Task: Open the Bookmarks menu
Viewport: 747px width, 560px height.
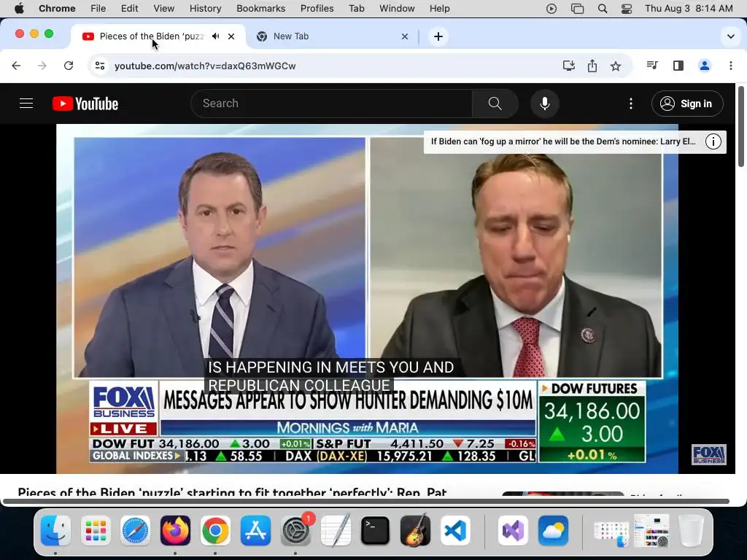Action: point(260,9)
